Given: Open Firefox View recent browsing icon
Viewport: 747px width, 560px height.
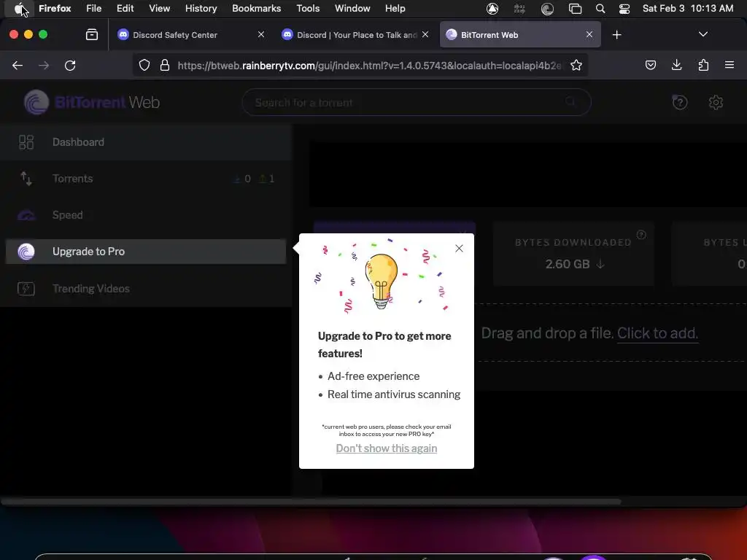Looking at the screenshot, I should tap(91, 34).
